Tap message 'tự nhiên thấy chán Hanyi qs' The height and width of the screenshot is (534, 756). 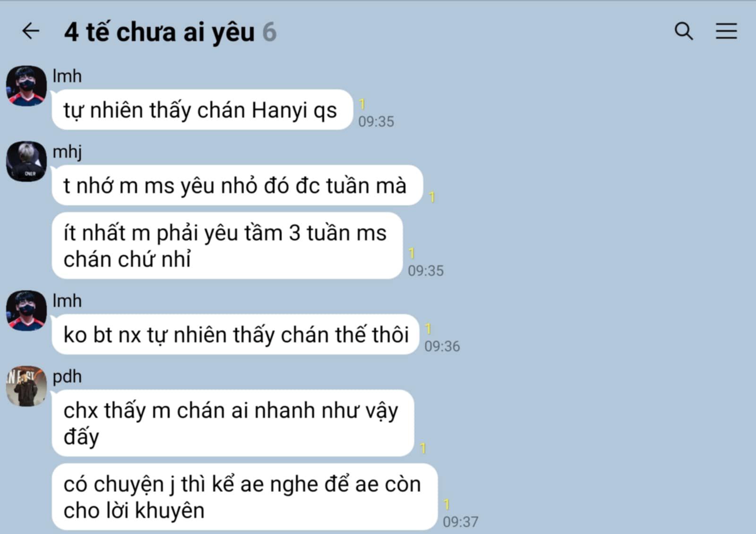(202, 110)
